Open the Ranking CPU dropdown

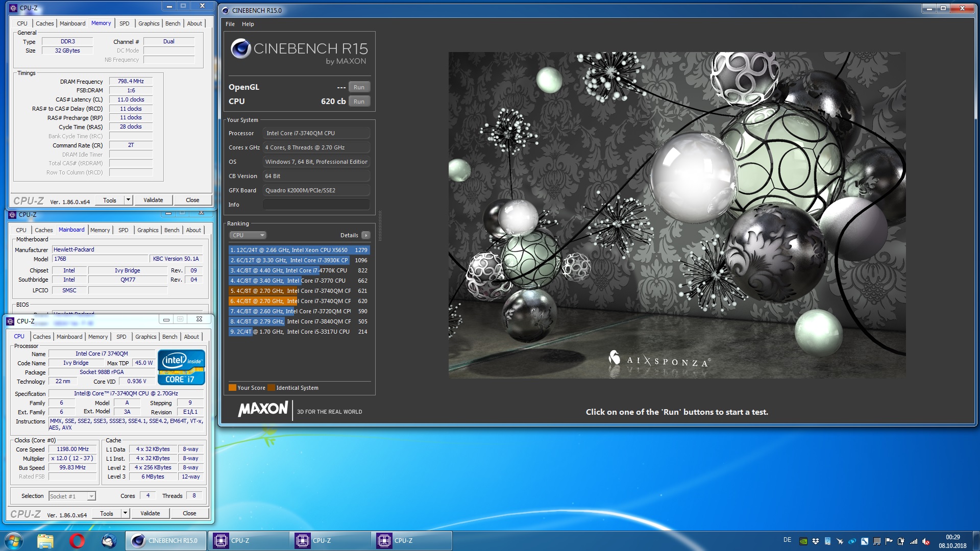[x=248, y=235]
